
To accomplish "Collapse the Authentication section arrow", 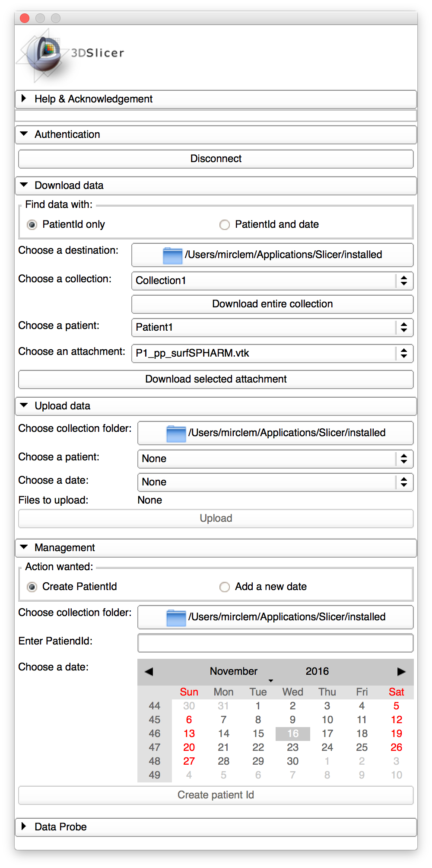I will pos(24,134).
